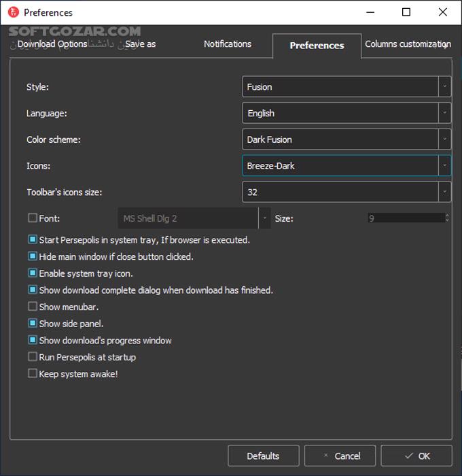Open the Color scheme Dark Fusion dropdown
This screenshot has height=476, width=462.
pos(346,139)
